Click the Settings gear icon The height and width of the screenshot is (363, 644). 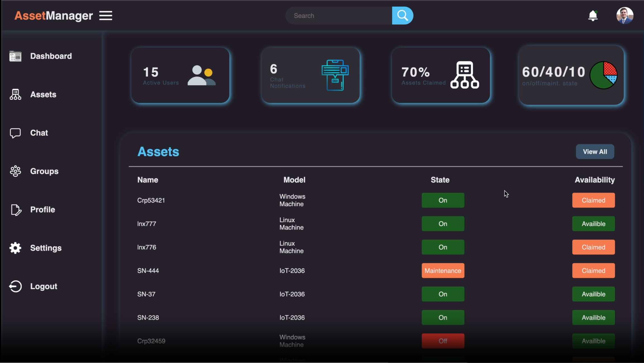(x=15, y=248)
